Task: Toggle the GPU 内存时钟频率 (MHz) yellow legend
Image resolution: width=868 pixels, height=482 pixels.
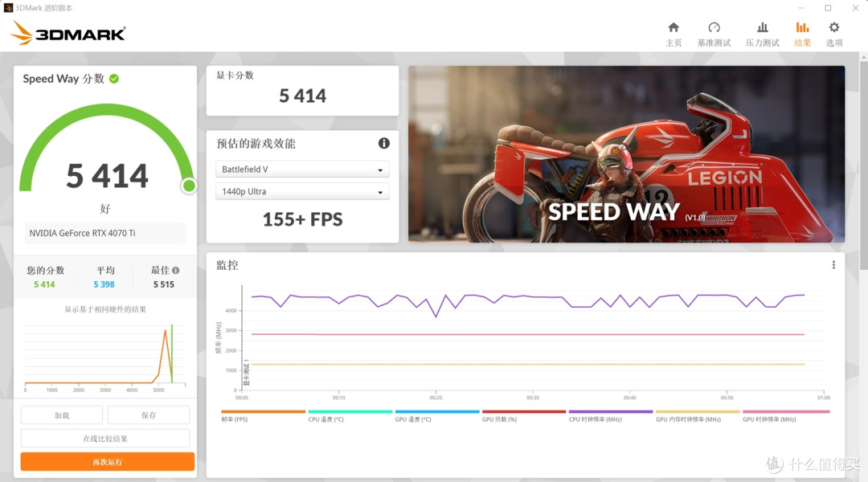Action: 698,415
